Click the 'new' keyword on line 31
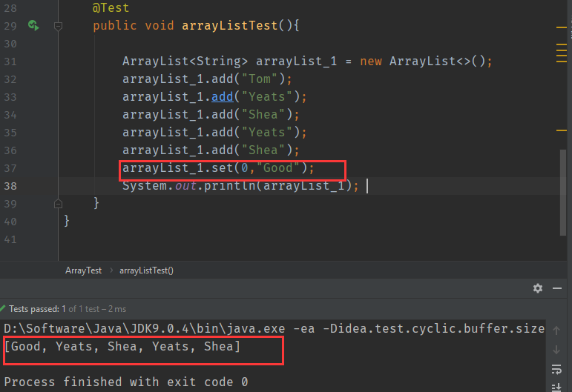This screenshot has width=572, height=392. [371, 61]
